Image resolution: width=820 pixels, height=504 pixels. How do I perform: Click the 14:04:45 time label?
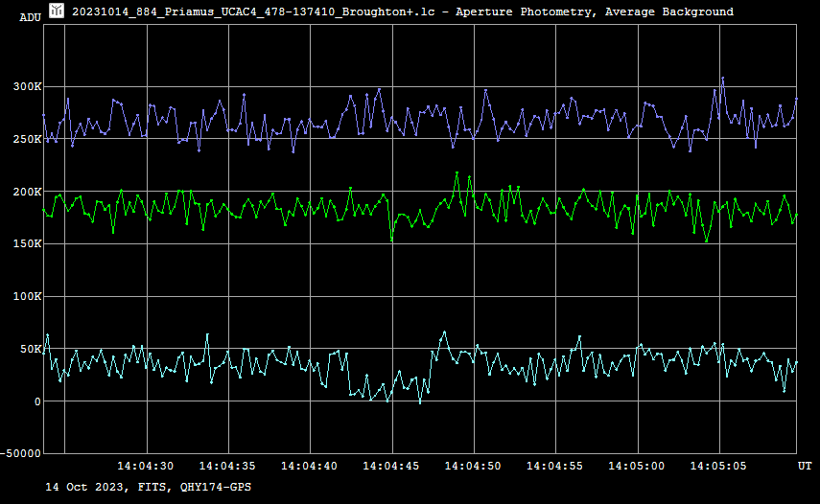coord(390,466)
